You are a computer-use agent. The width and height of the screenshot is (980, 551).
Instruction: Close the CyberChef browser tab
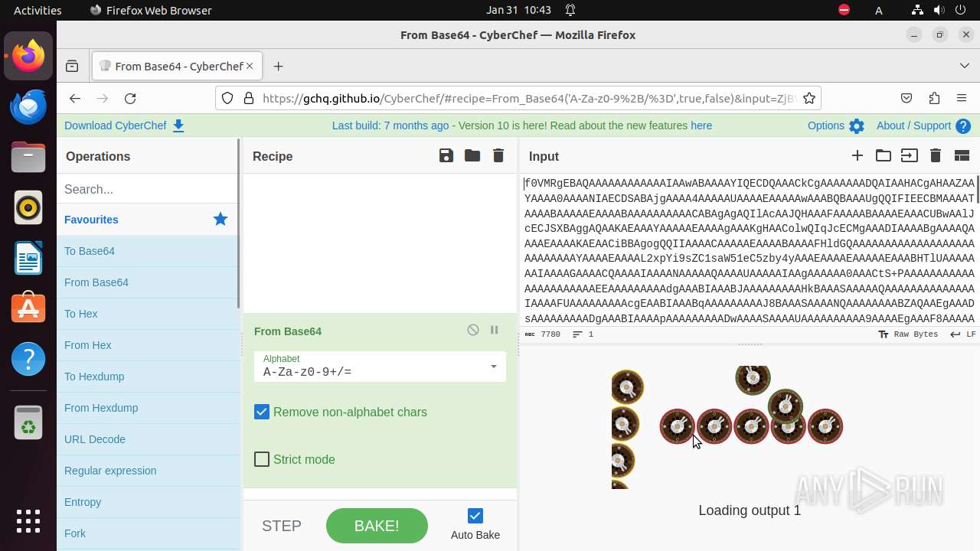tap(249, 67)
